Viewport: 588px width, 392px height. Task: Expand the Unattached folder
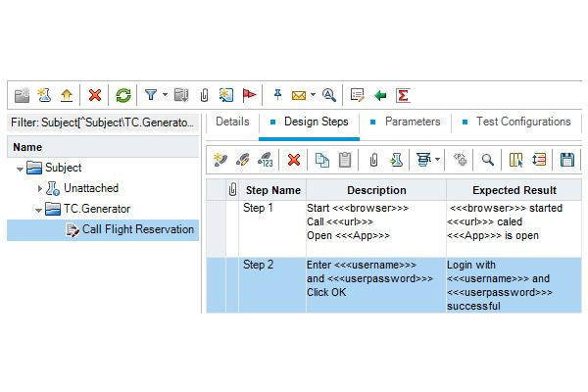point(40,188)
